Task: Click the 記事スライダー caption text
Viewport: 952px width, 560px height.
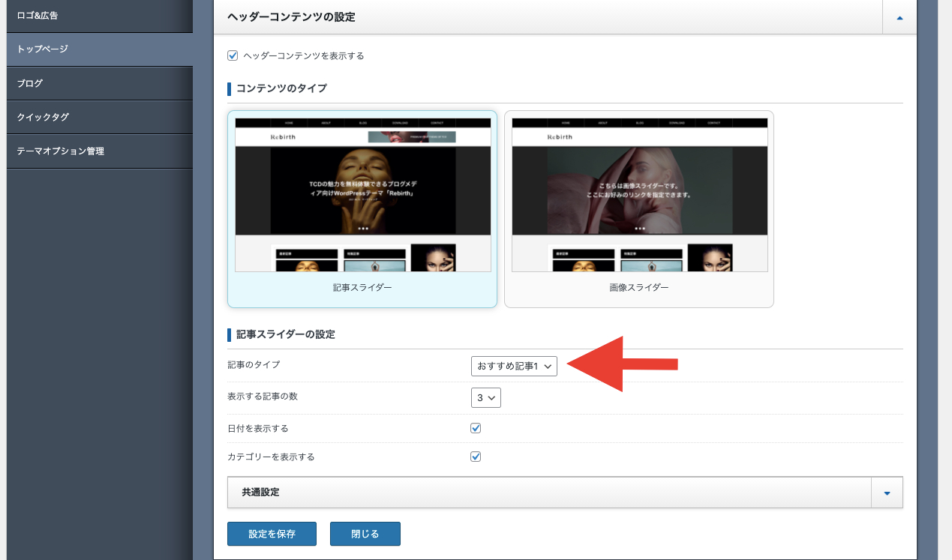Action: pyautogui.click(x=362, y=287)
